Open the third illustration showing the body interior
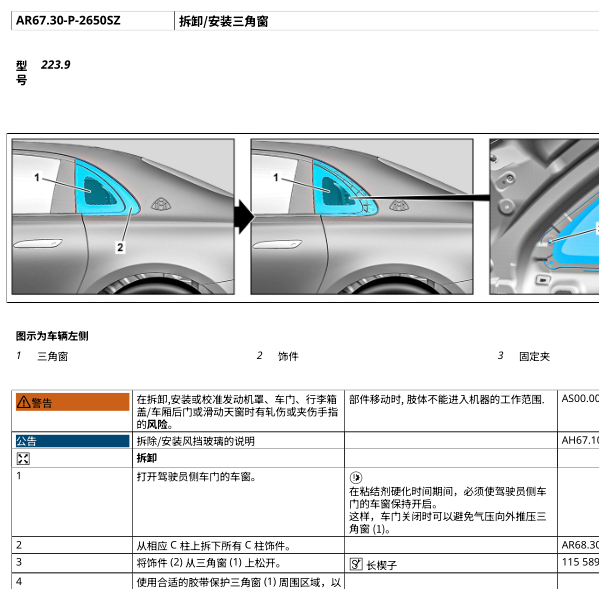Viewport: 599px width, 589px height. (544, 217)
